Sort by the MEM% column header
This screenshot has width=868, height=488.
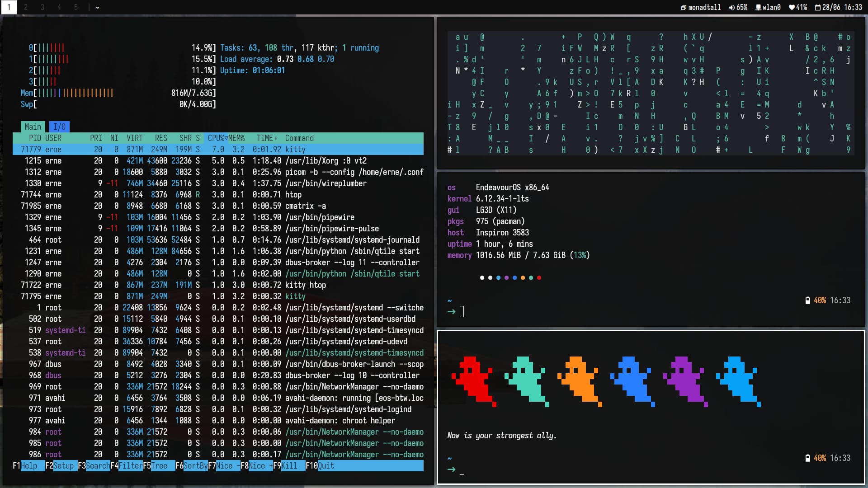[x=236, y=138]
